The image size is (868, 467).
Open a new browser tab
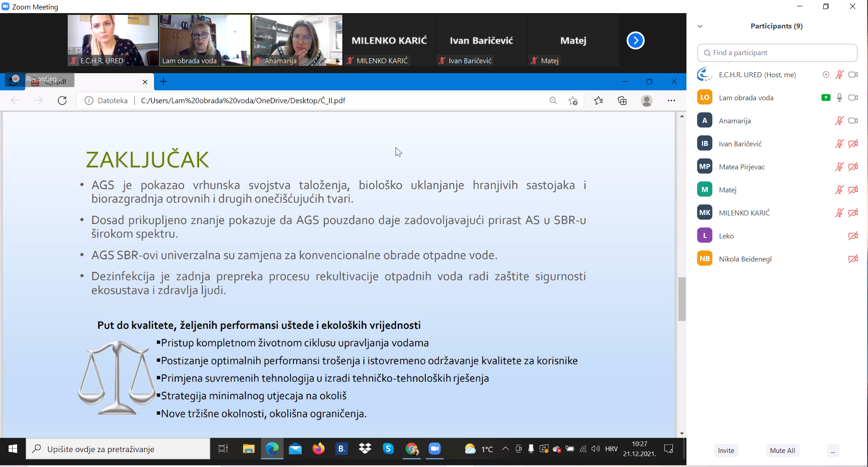click(x=163, y=82)
